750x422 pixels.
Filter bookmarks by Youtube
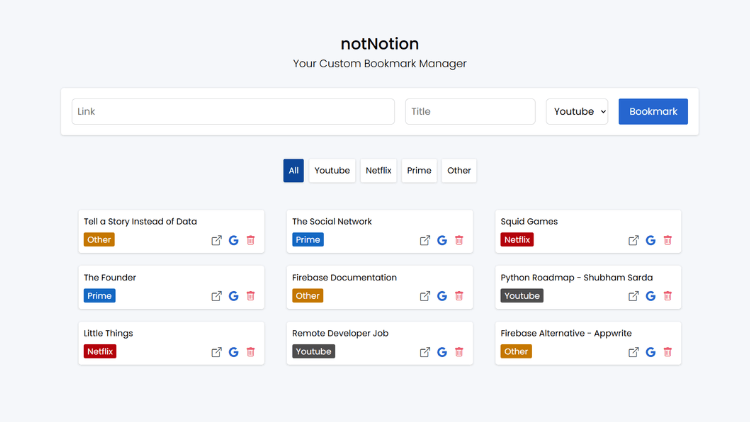[332, 170]
